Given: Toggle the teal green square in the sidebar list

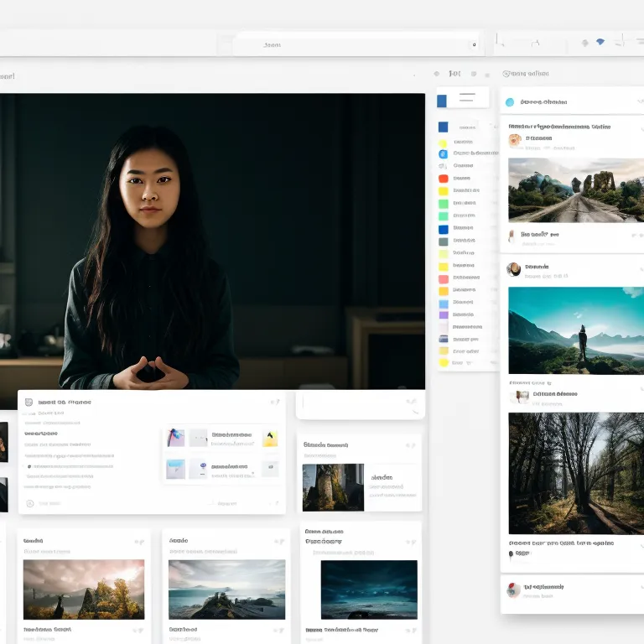Looking at the screenshot, I should [x=443, y=216].
